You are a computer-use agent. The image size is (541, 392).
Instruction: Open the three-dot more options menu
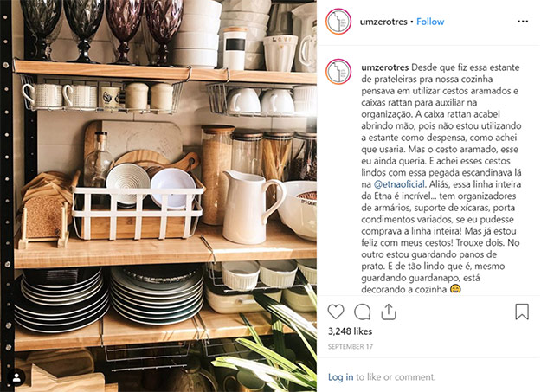[523, 22]
